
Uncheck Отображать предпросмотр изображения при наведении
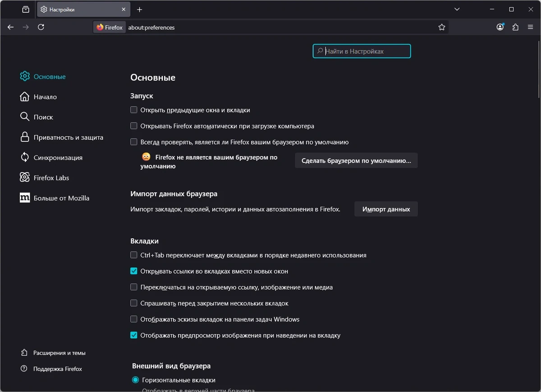[134, 335]
